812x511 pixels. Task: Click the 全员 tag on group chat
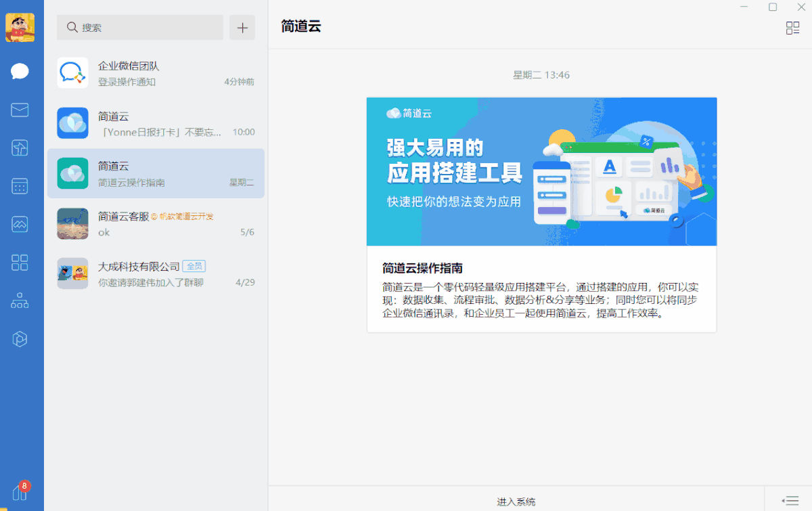[194, 267]
